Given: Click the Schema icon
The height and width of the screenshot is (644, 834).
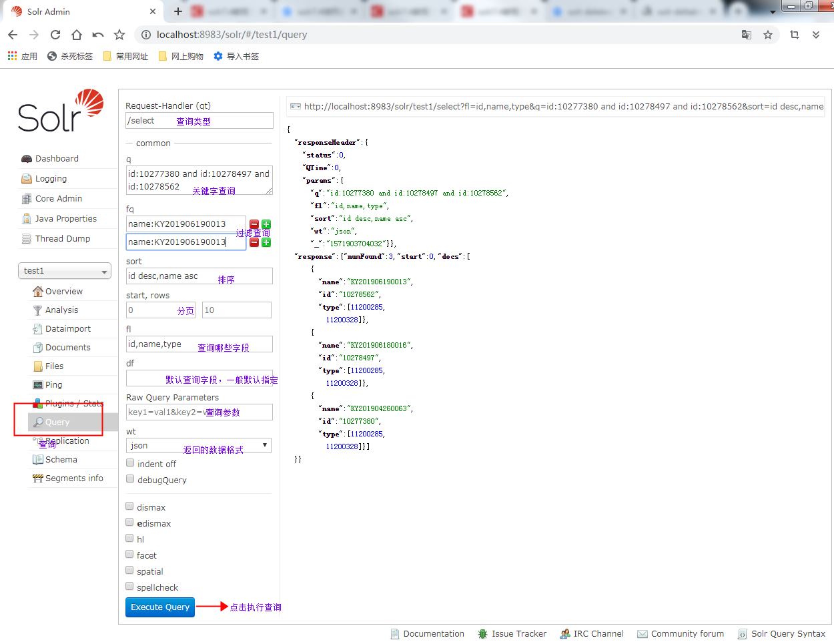Looking at the screenshot, I should pyautogui.click(x=38, y=460).
